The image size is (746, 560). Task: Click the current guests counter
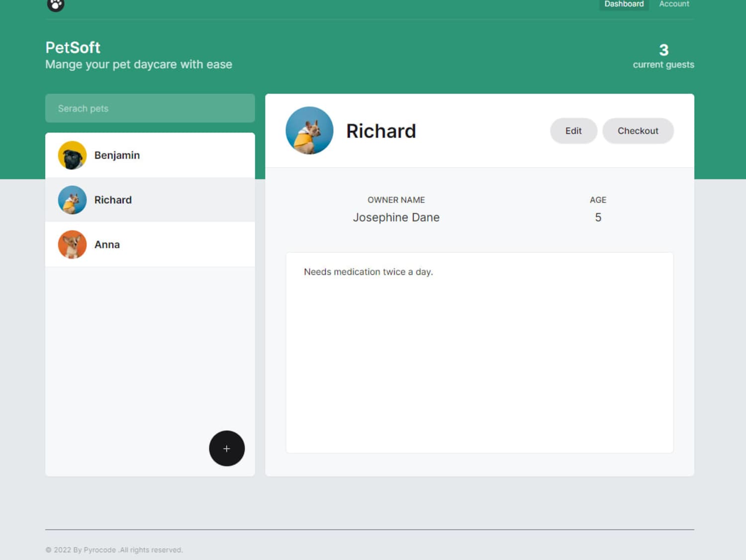tap(663, 56)
